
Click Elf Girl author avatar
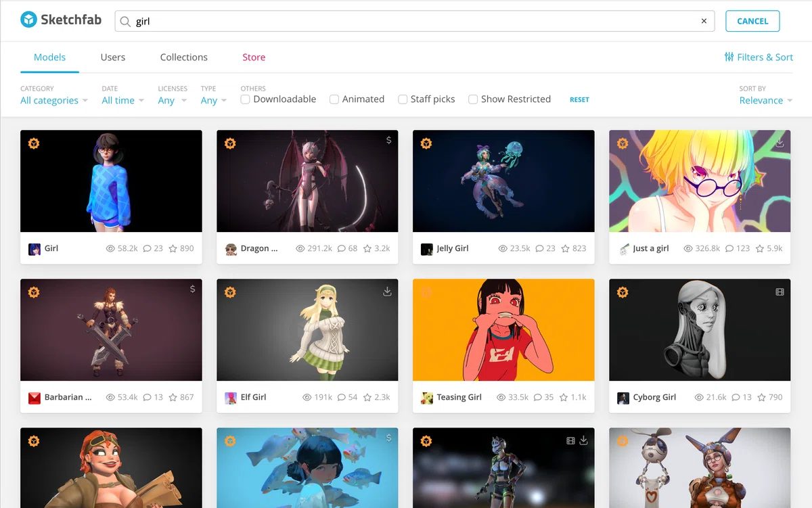231,398
